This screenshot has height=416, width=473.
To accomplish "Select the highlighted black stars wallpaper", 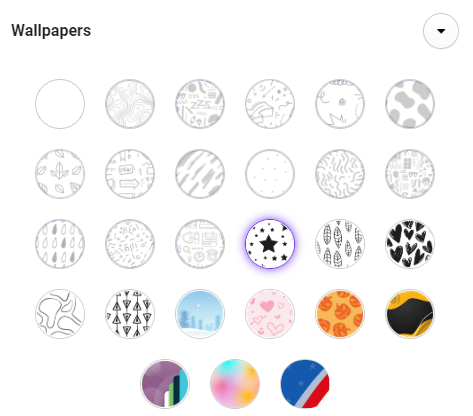I will (x=270, y=244).
